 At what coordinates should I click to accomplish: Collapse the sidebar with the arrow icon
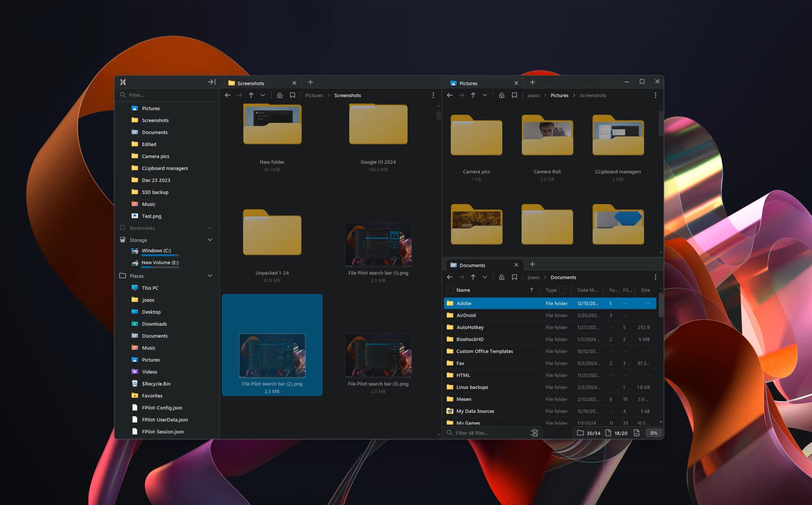pos(211,82)
